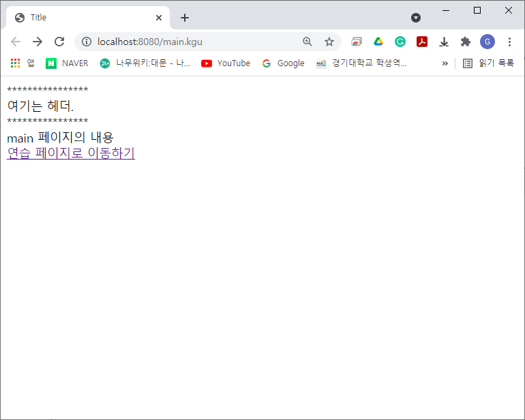Follow the 연습 페이지로 이동하기 link
525x420 pixels.
[71, 153]
